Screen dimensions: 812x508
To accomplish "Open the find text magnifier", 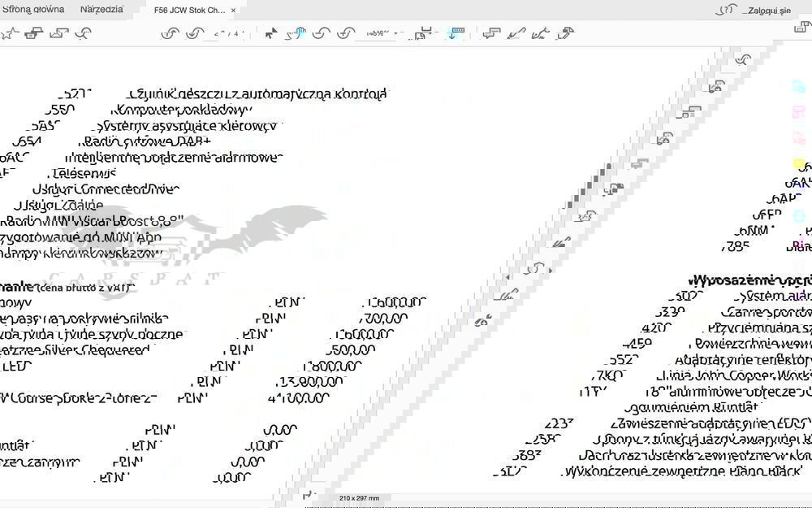I will [83, 33].
